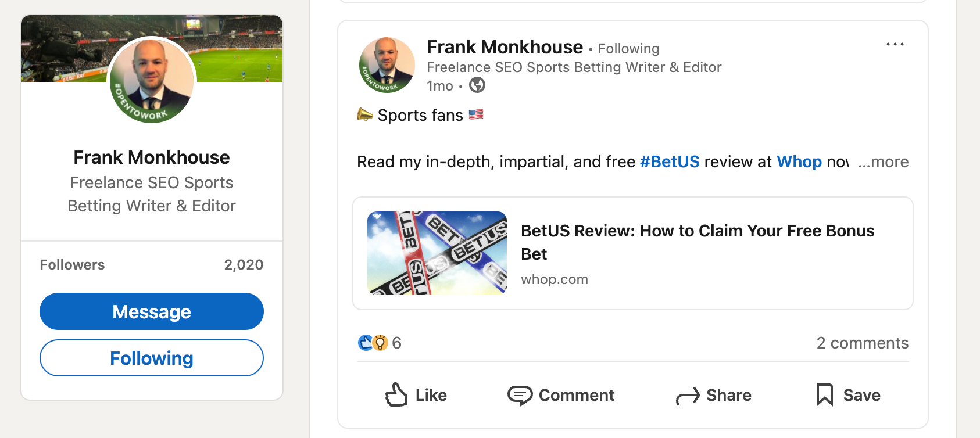Toggle off Following status next to Frank's name
Screen dimensions: 980x438
coord(628,48)
